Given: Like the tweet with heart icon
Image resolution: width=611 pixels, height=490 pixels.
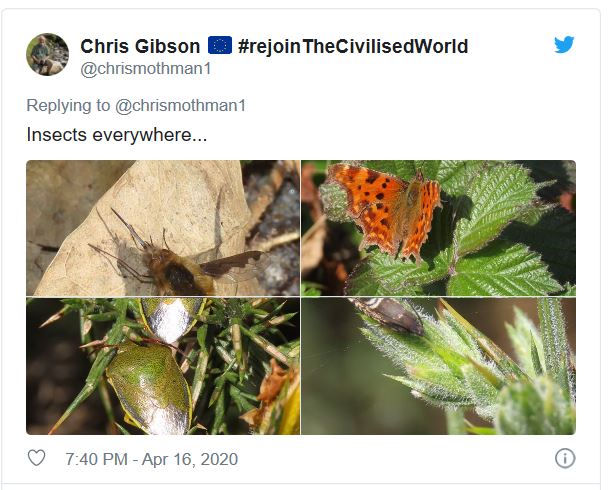Looking at the screenshot, I should click(37, 458).
